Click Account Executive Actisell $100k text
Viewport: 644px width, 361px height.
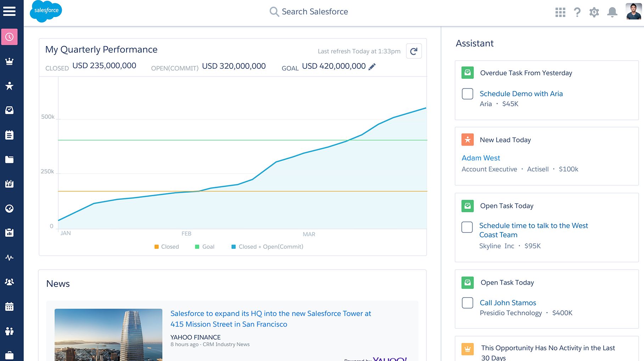point(520,169)
